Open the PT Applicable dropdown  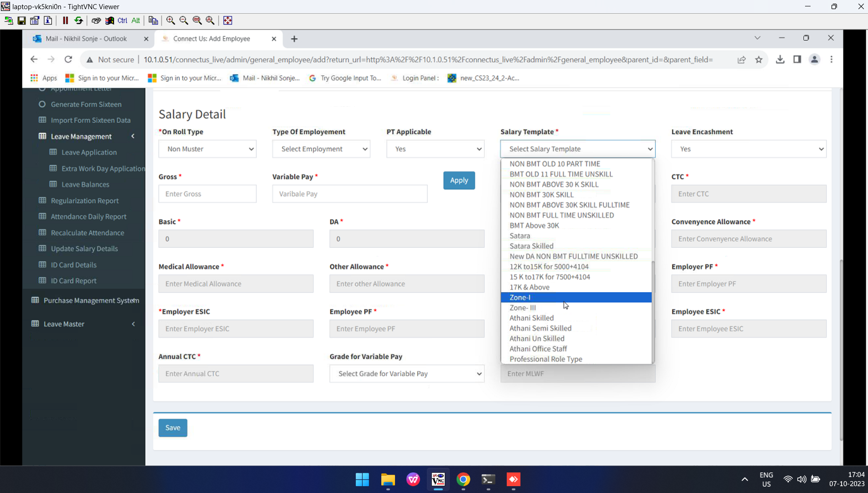point(435,149)
